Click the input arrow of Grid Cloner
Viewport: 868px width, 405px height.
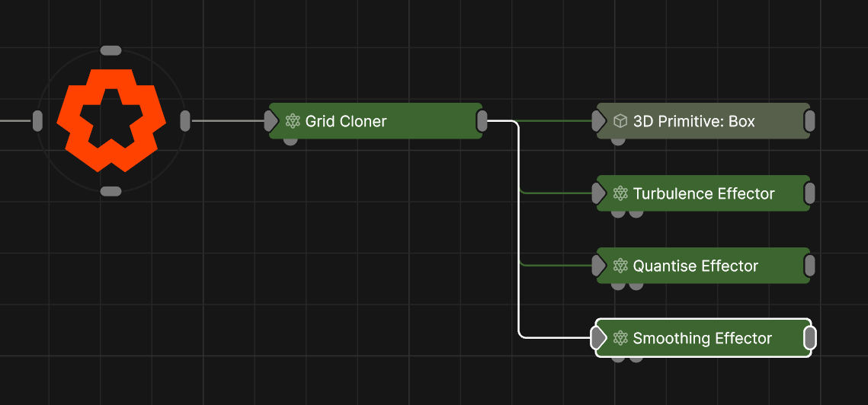pos(271,121)
